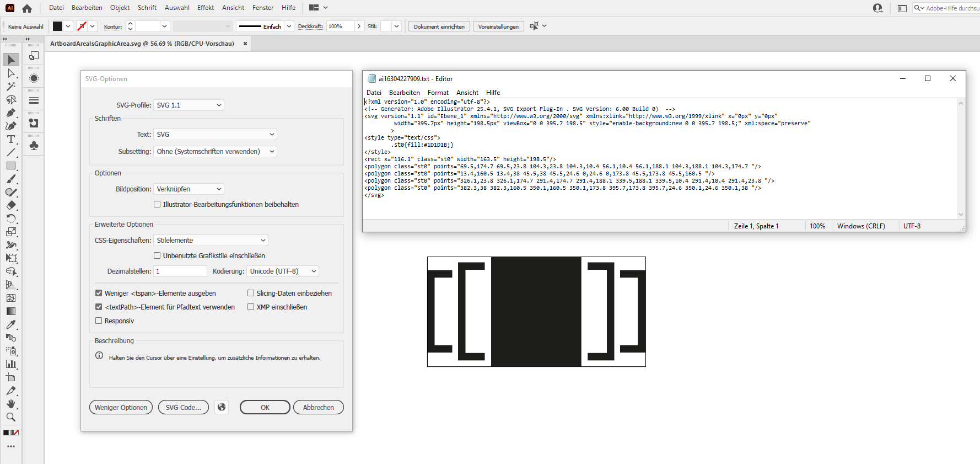
Task: Select the Hand tool
Action: tap(11, 404)
